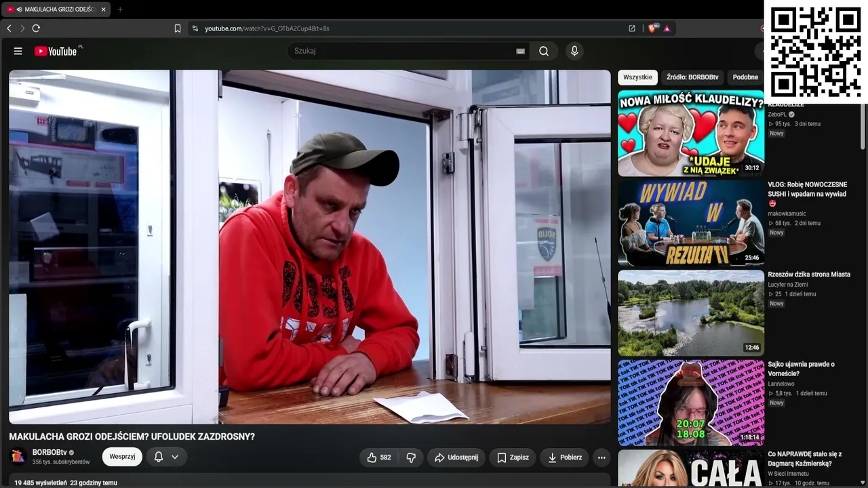Click the W Sieci Internetu channel name

coord(789,474)
